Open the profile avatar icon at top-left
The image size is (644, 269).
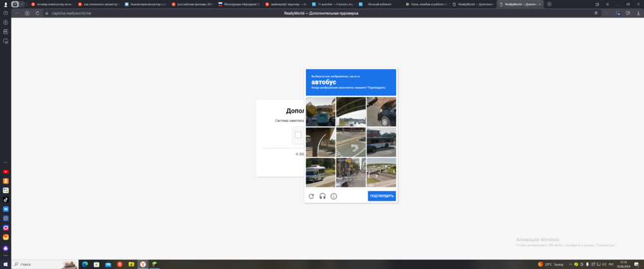6,4
